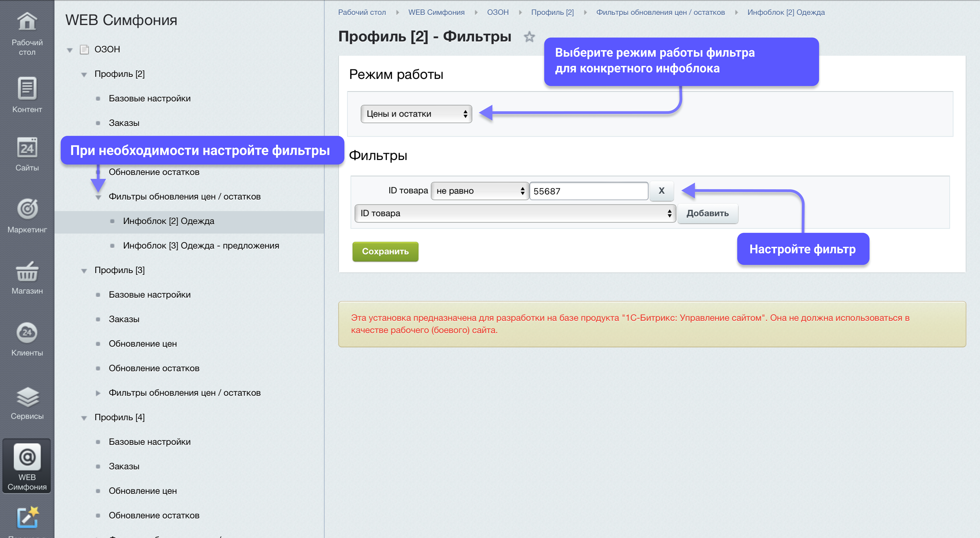Click the Сайты calendar icon

point(27,148)
